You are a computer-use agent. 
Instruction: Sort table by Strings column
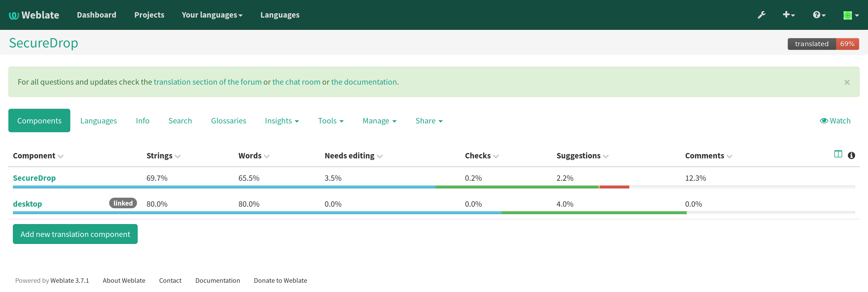(163, 156)
